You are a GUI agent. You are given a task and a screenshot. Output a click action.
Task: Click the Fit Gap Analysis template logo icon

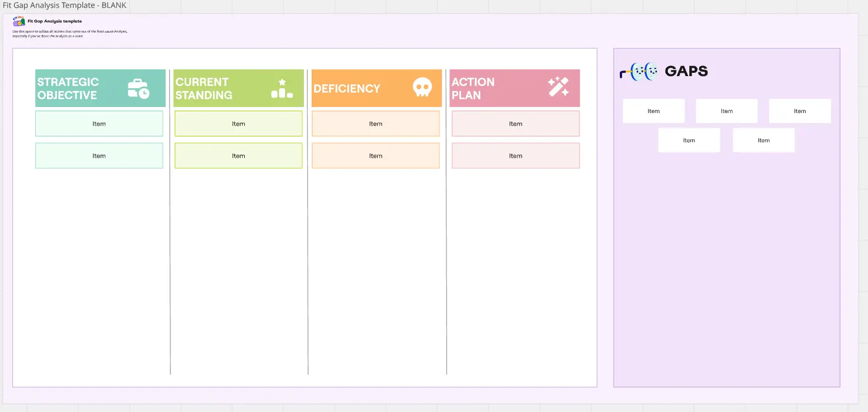click(19, 21)
